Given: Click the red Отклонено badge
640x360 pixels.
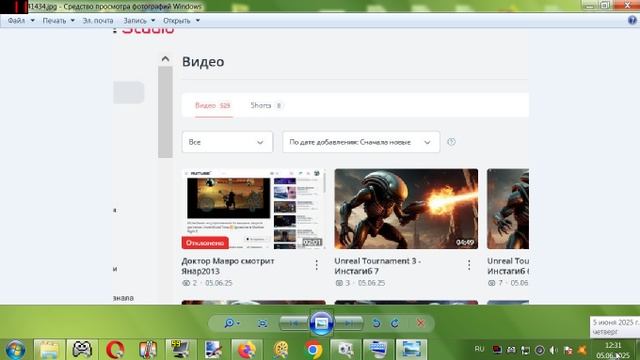Looking at the screenshot, I should click(205, 243).
